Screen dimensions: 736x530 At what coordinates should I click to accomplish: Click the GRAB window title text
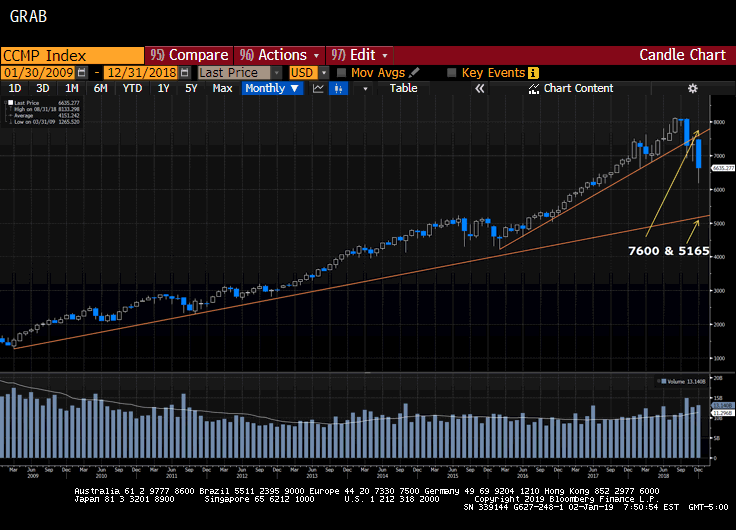pos(29,16)
